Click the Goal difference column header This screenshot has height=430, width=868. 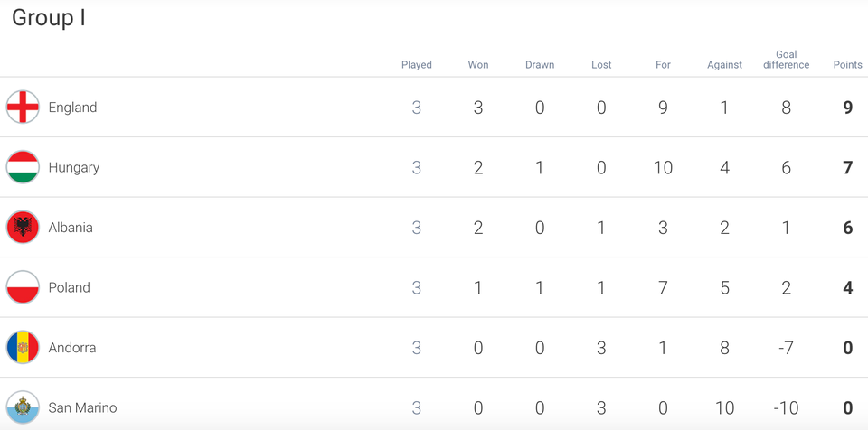pyautogui.click(x=786, y=60)
